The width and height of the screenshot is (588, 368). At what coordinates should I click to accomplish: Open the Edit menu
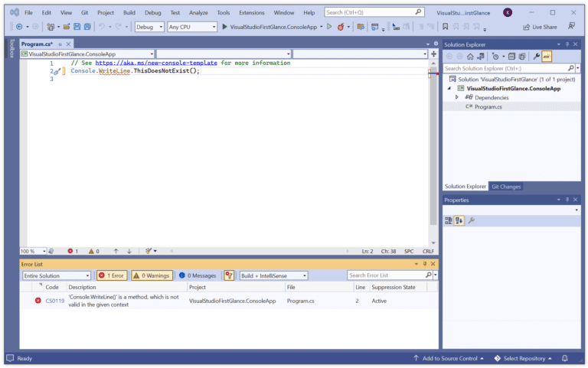(47, 13)
